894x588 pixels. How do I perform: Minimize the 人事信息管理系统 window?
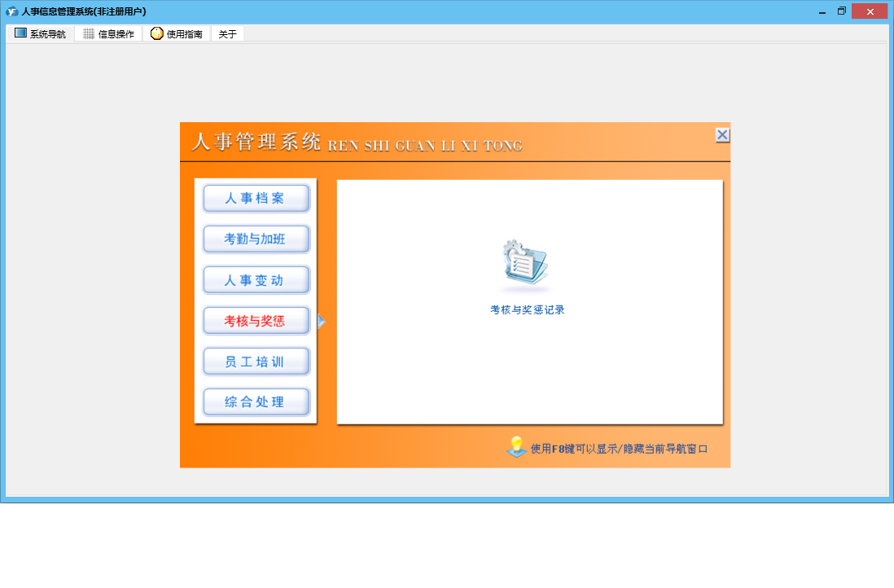point(822,11)
